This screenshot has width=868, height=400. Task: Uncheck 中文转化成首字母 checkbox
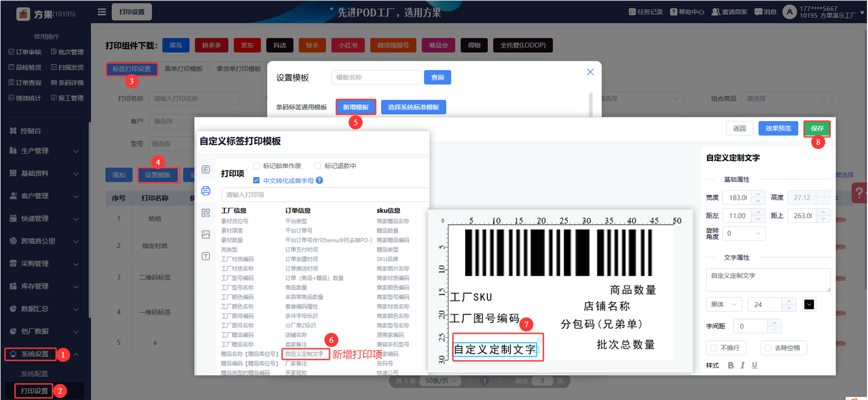(256, 180)
